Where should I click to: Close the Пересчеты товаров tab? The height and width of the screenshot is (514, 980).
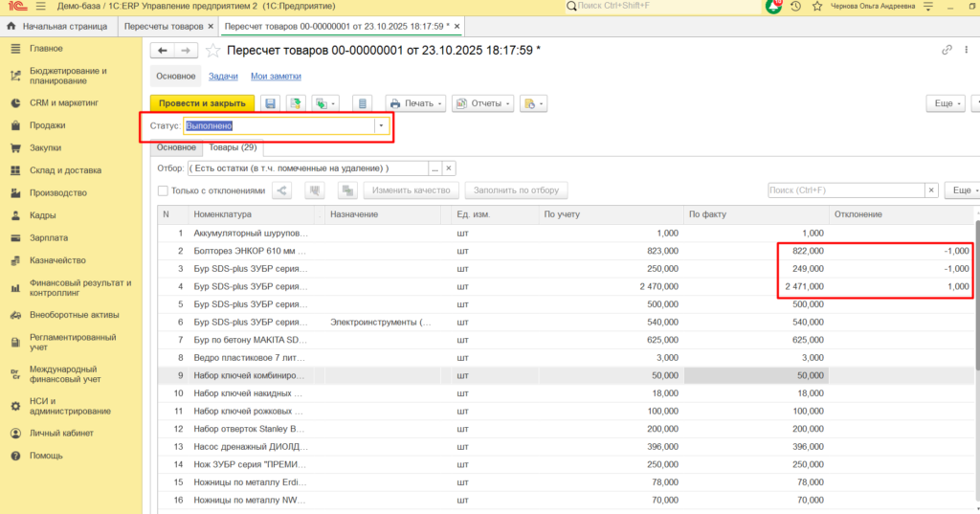coord(211,26)
